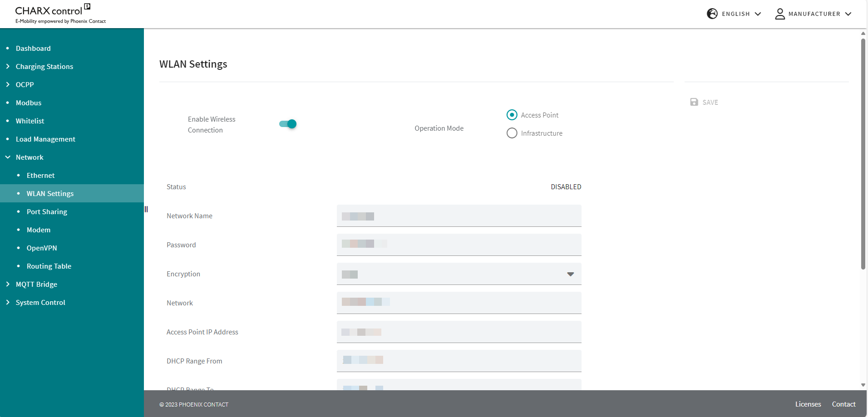Toggle Enable Wireless Connection switch
The height and width of the screenshot is (417, 868).
[x=288, y=124]
